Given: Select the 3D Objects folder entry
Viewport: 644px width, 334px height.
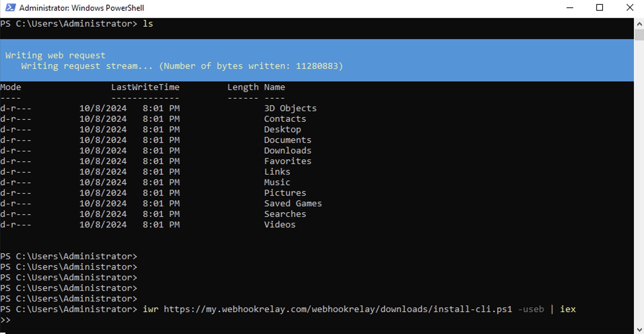Looking at the screenshot, I should (x=290, y=108).
